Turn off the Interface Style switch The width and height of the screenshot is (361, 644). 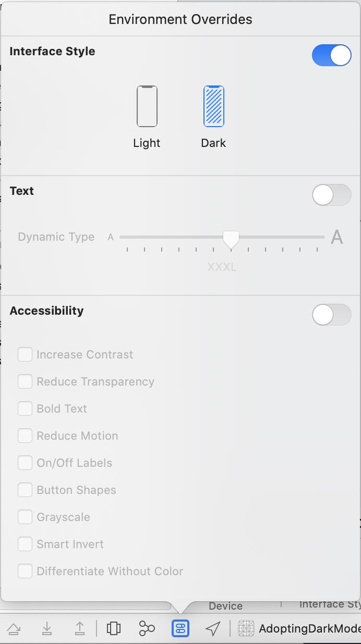pos(332,55)
